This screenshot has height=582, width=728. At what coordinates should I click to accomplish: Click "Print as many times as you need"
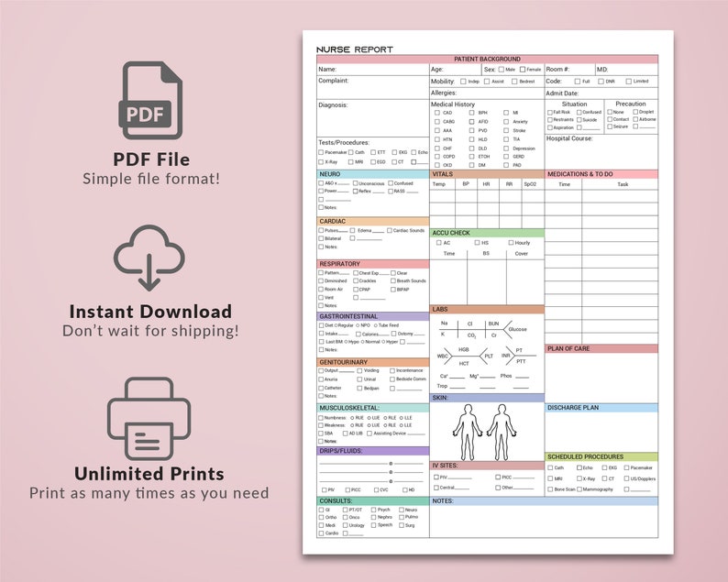pos(149,493)
